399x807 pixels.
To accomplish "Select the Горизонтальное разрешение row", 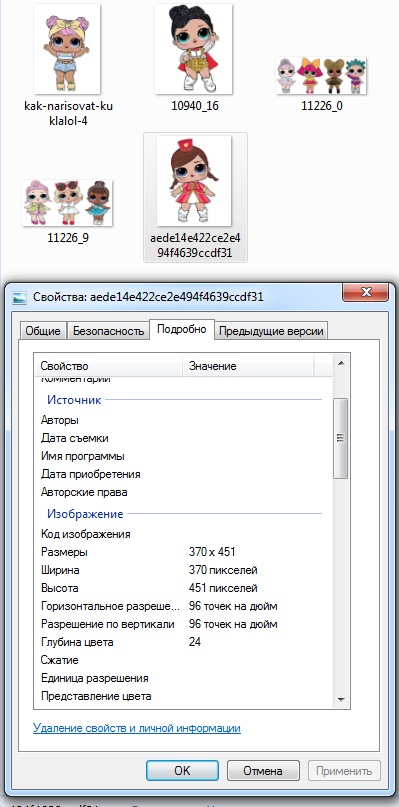I will (x=183, y=606).
